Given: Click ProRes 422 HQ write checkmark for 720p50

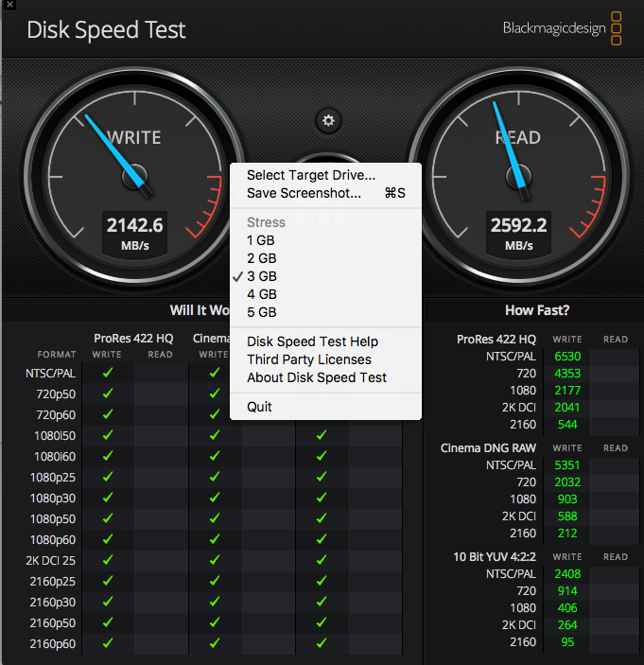Looking at the screenshot, I should [x=108, y=394].
